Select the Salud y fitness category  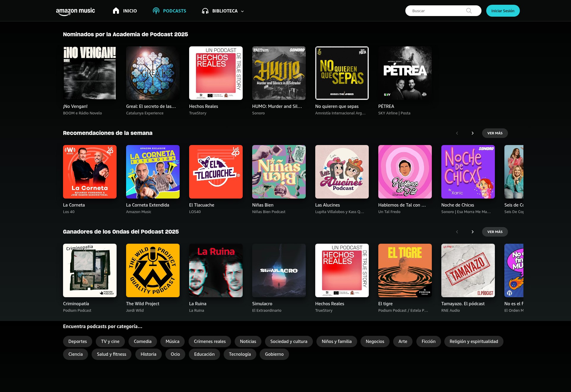tap(112, 354)
